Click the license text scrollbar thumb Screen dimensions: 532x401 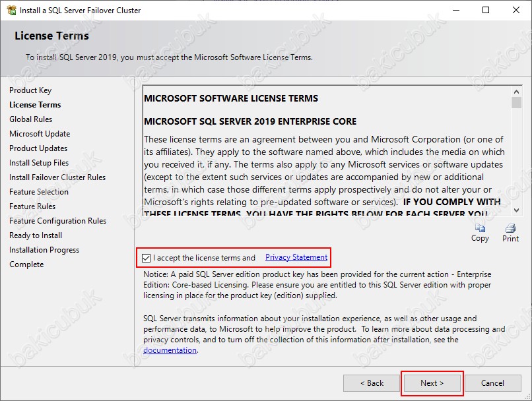[x=516, y=103]
